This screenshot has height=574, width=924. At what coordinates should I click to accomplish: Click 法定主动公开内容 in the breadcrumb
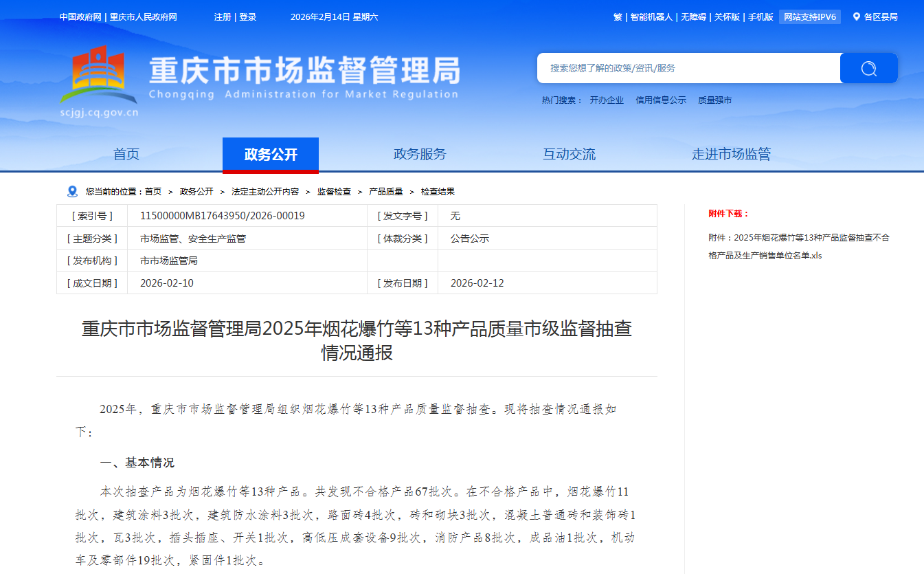265,192
